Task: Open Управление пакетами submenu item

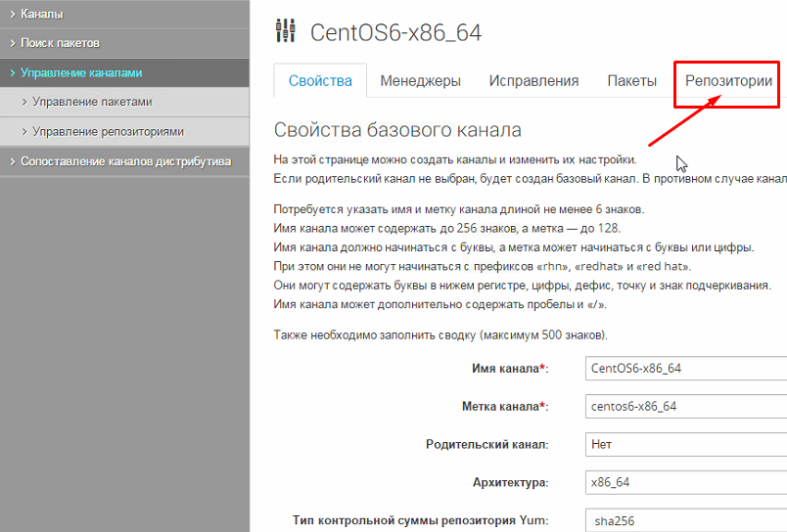Action: tap(91, 102)
